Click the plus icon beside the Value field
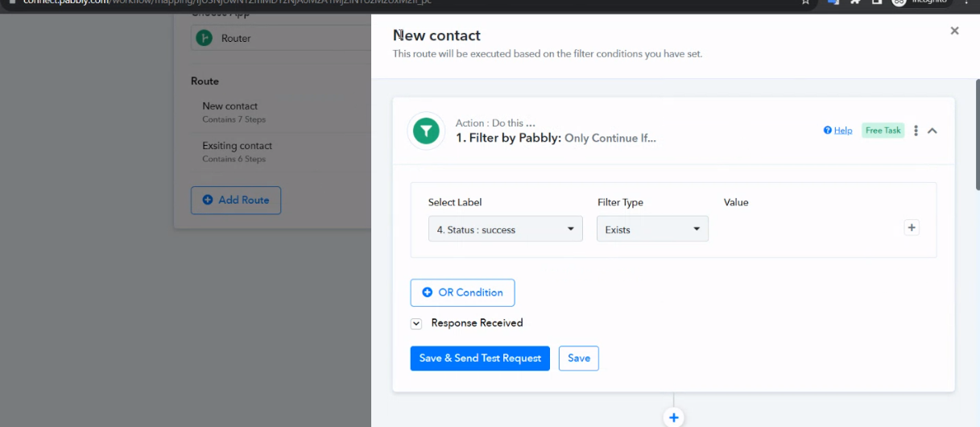Screen dimensions: 980x427 pyautogui.click(x=912, y=228)
